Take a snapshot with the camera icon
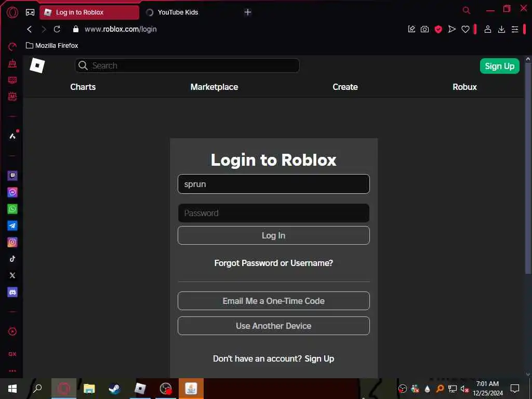The width and height of the screenshot is (532, 399). (424, 29)
